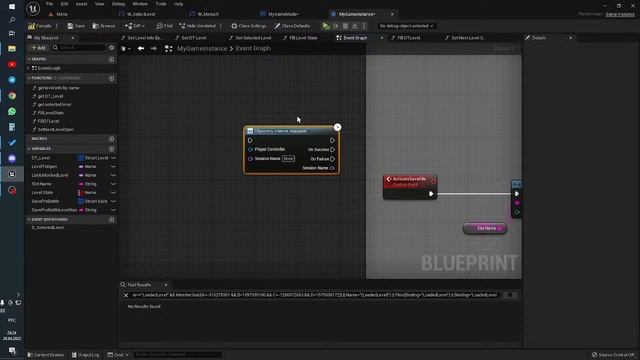Collapse the Functions section
This screenshot has width=640, height=360.
pyautogui.click(x=29, y=78)
